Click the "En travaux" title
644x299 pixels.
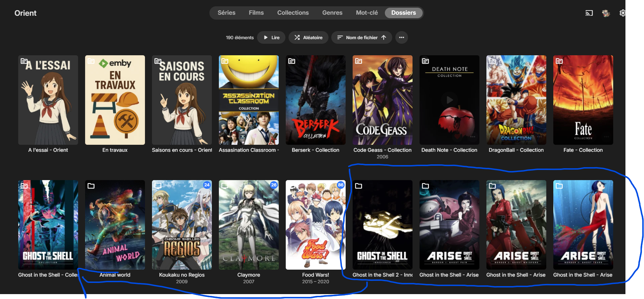[115, 150]
